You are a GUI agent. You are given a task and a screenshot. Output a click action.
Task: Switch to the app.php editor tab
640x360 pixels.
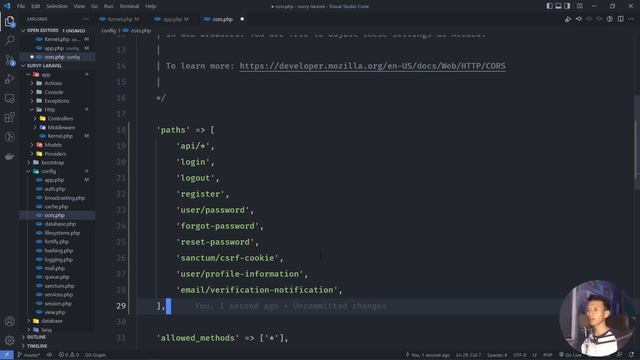tap(172, 19)
